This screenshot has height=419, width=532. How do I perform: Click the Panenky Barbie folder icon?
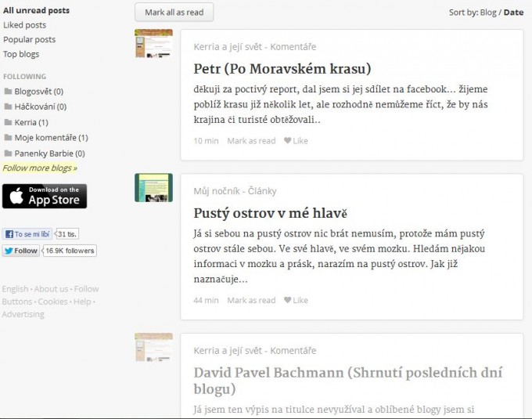[x=8, y=154]
